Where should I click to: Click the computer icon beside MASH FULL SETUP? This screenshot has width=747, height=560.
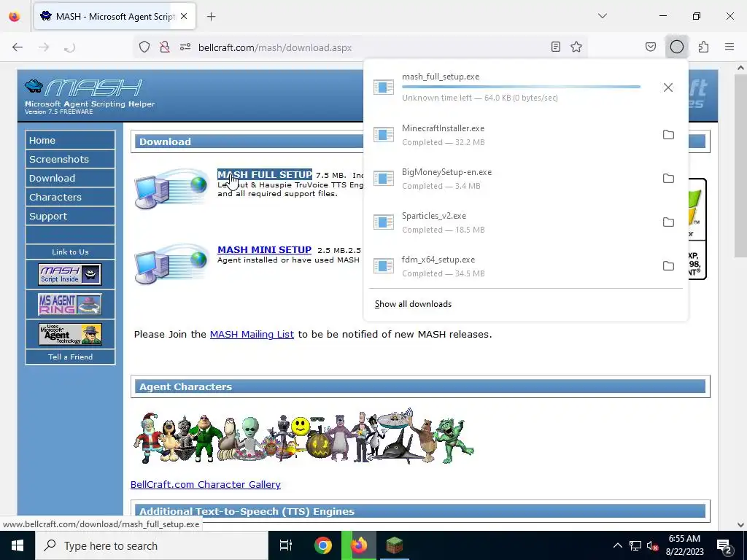point(171,189)
